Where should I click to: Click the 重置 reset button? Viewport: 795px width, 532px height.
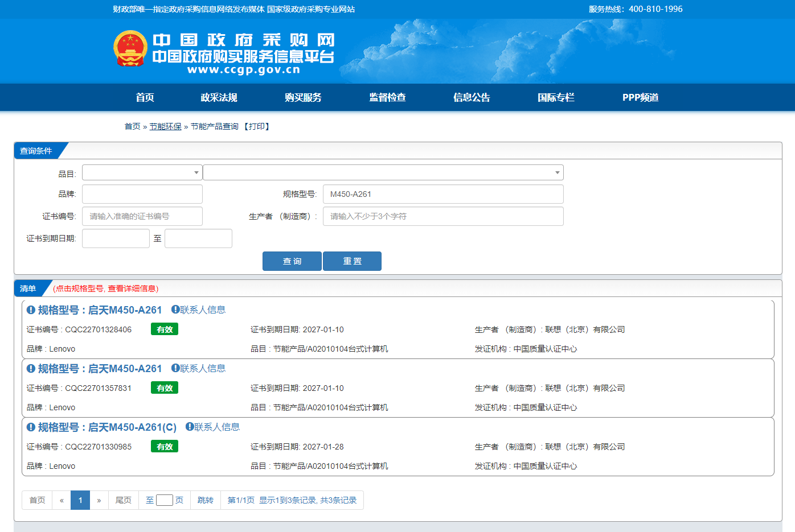[352, 261]
